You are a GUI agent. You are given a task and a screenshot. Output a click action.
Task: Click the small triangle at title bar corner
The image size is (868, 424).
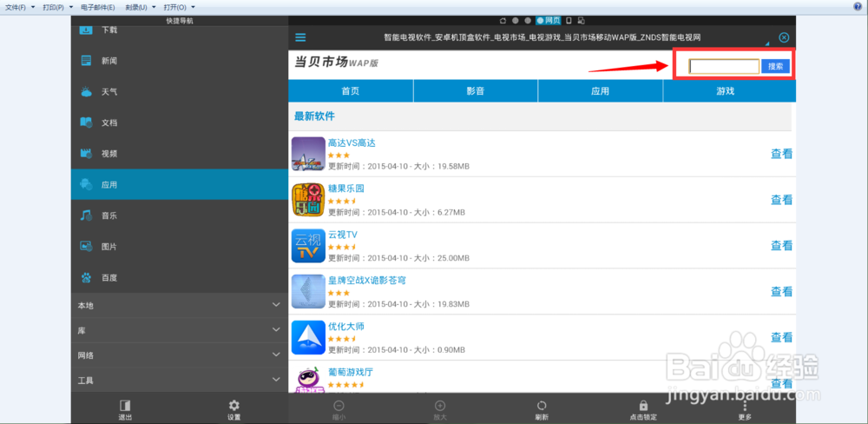(x=768, y=43)
